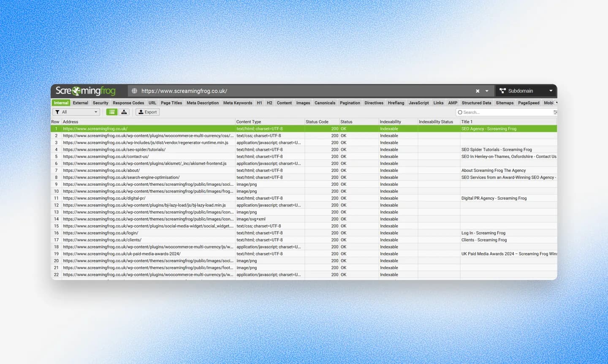The height and width of the screenshot is (364, 608).
Task: Open the Response Codes tab
Action: tap(128, 103)
